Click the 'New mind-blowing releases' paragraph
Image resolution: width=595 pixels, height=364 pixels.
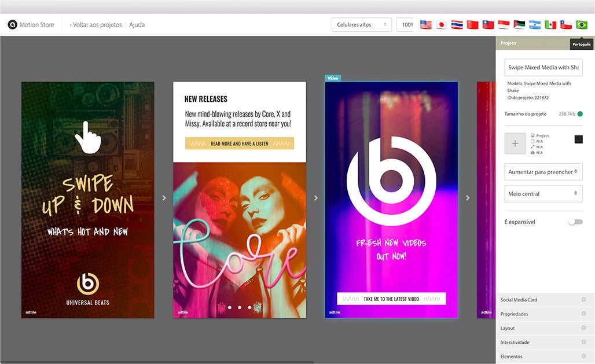[238, 119]
